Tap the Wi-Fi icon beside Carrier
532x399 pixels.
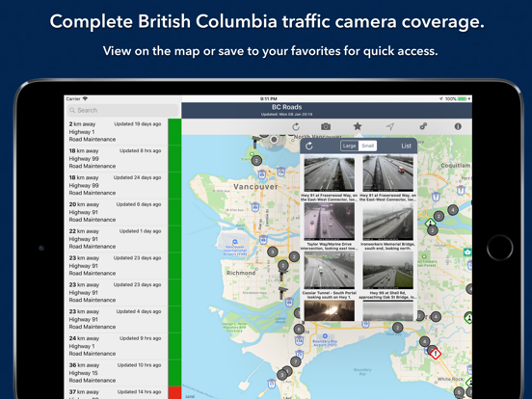[x=85, y=98]
